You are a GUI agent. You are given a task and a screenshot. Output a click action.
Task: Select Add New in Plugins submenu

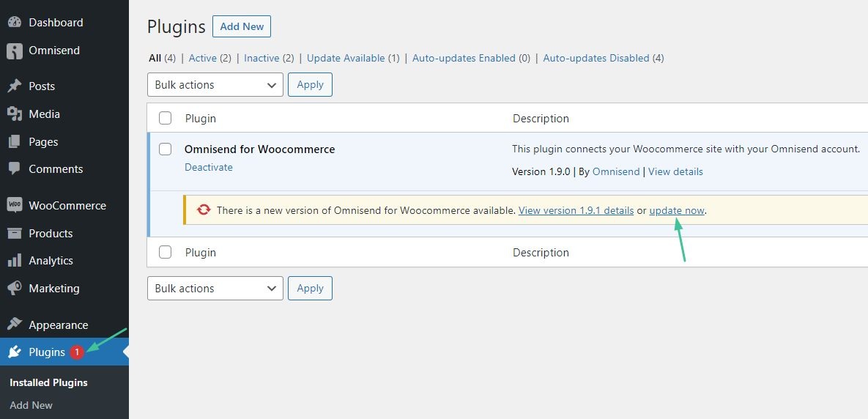coord(31,405)
